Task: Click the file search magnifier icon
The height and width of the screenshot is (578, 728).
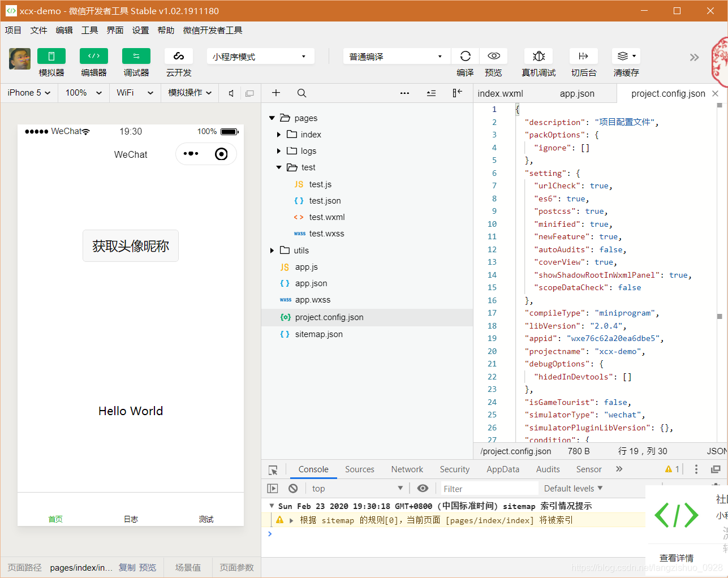Action: [x=302, y=93]
